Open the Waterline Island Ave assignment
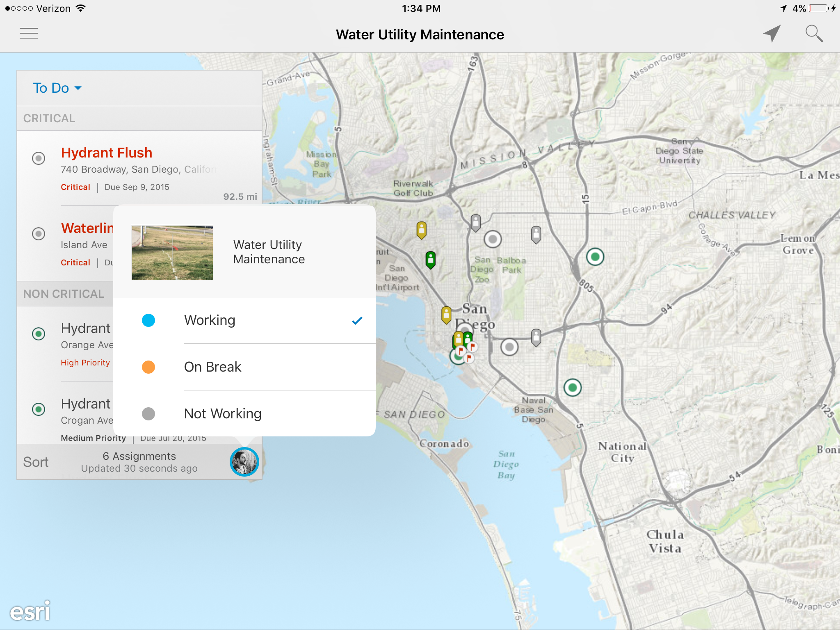840x630 pixels. [66, 244]
